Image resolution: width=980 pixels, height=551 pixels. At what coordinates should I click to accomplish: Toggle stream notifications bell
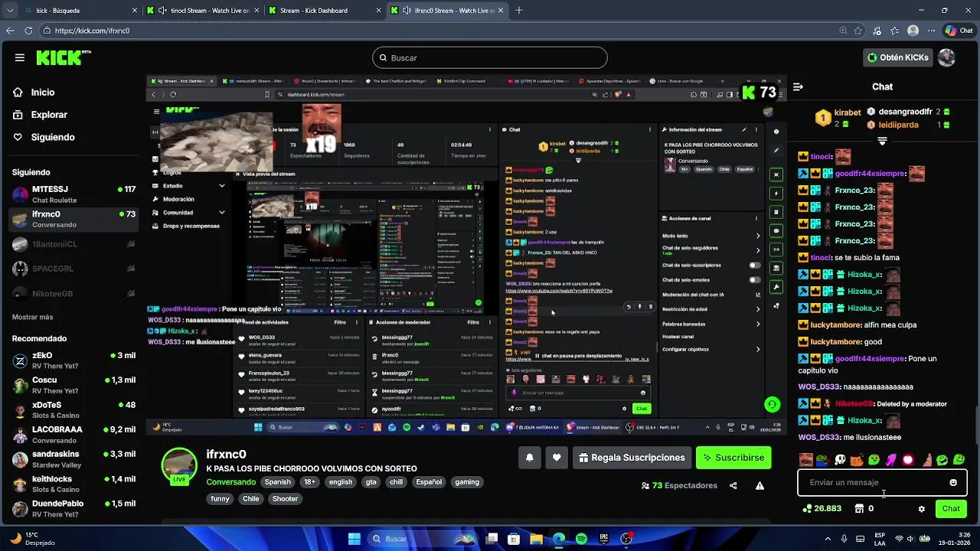[529, 458]
